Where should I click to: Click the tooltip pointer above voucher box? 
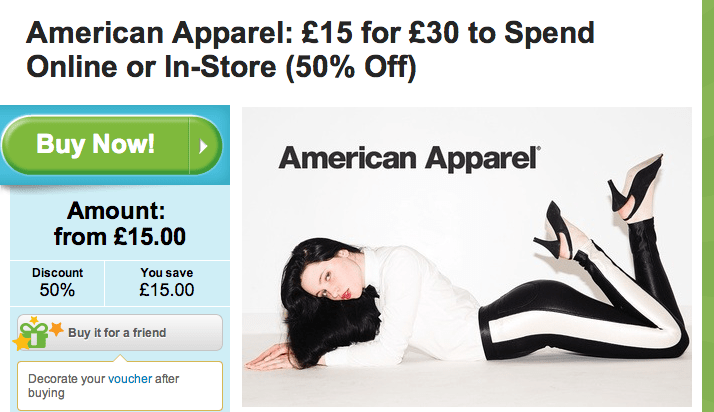click(x=120, y=358)
